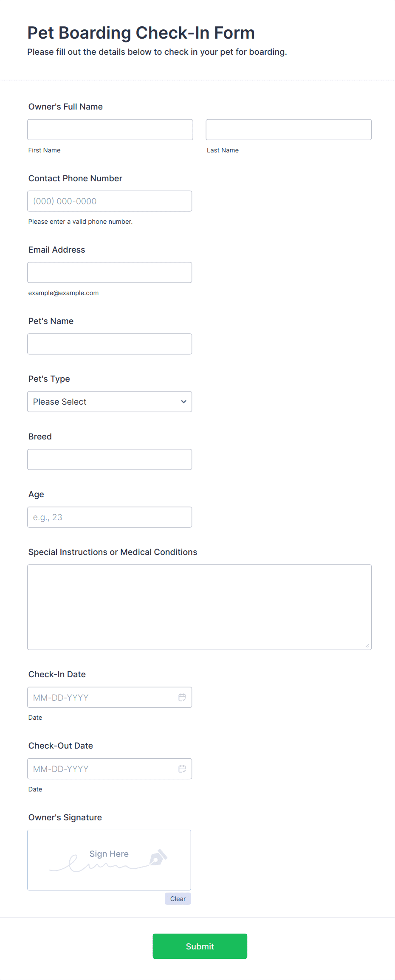Expand the Pet's Type dropdown chevron
This screenshot has width=395, height=980.
point(183,401)
